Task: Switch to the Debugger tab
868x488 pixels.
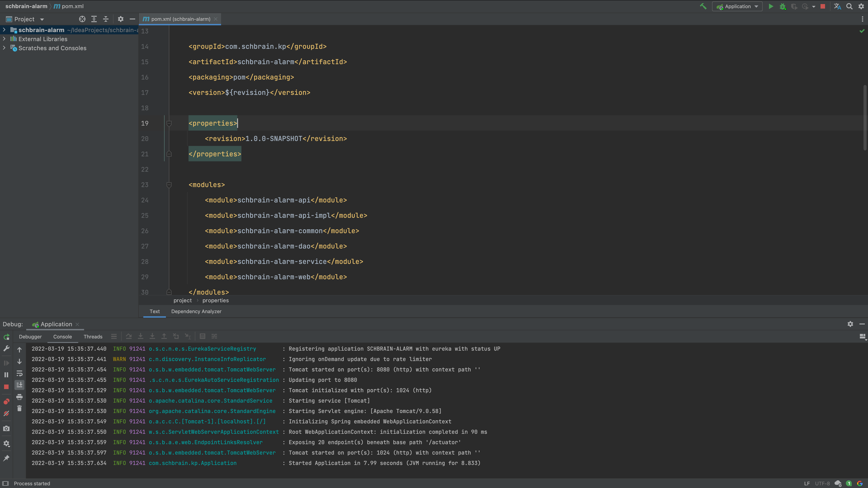Action: 30,336
